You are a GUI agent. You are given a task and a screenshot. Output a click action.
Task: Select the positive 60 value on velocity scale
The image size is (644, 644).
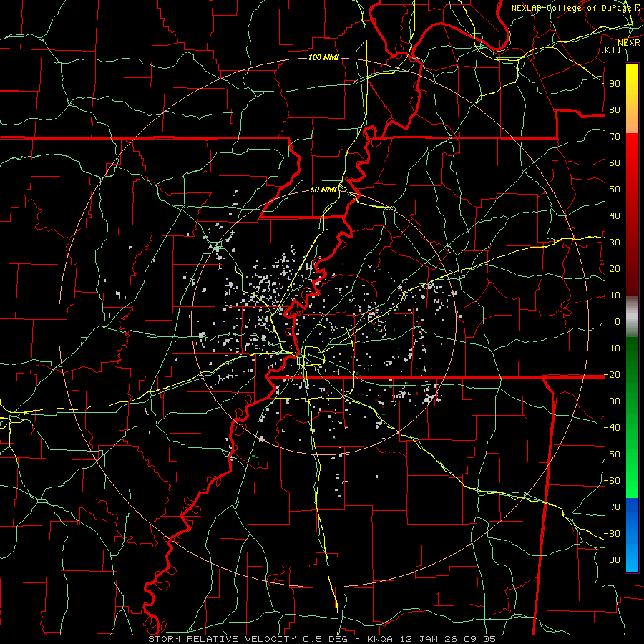click(x=615, y=163)
